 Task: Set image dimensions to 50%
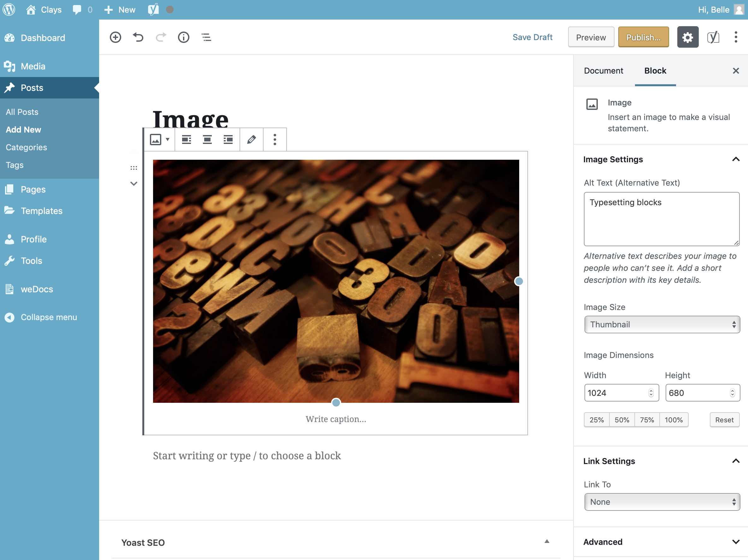(x=622, y=420)
